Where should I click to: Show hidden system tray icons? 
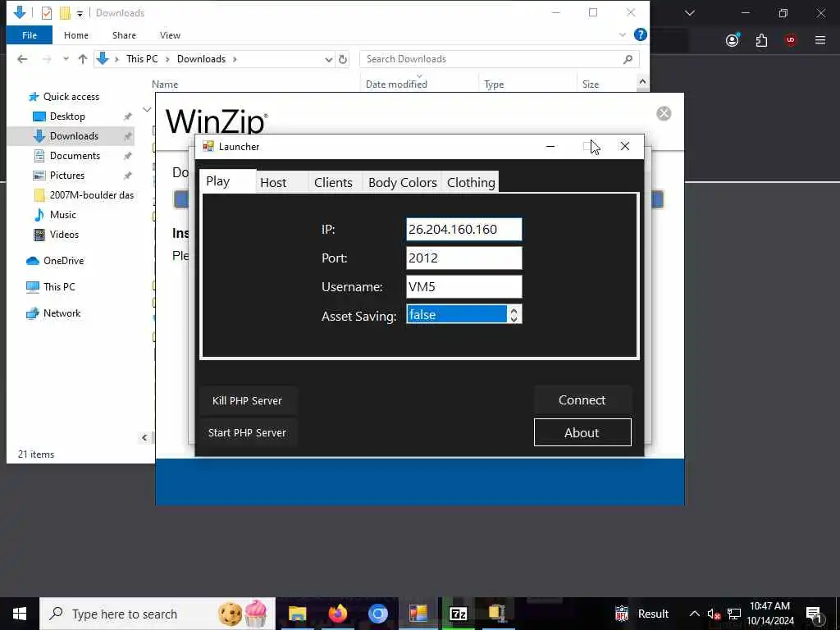click(694, 614)
